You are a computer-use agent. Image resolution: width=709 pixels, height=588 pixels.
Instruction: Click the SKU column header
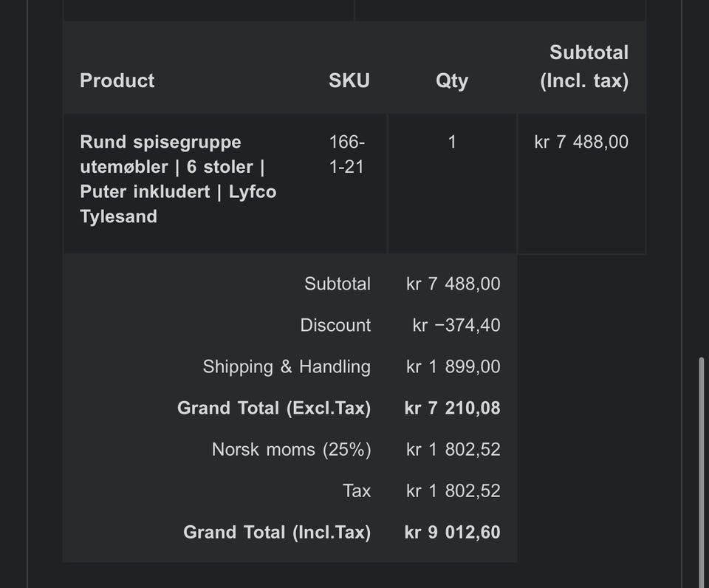[349, 81]
